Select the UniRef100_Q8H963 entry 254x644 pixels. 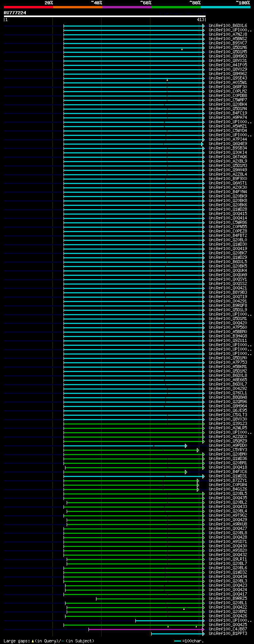(x=228, y=56)
